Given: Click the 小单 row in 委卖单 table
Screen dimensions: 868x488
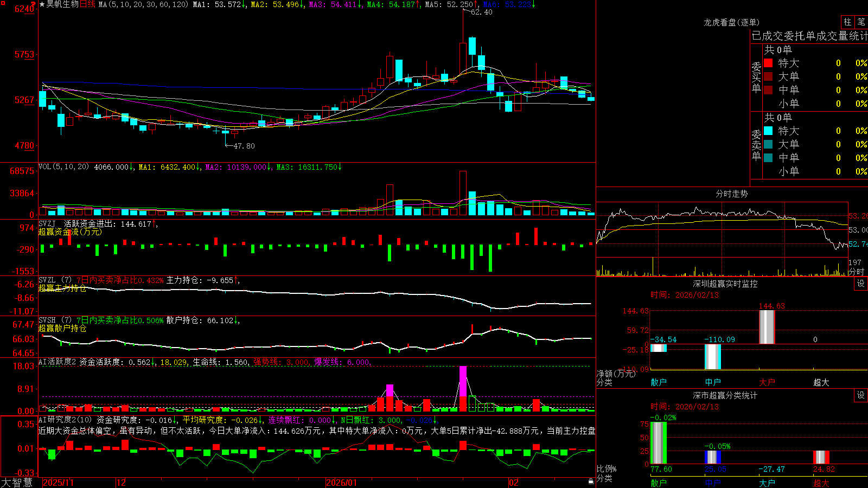Looking at the screenshot, I should 815,171.
